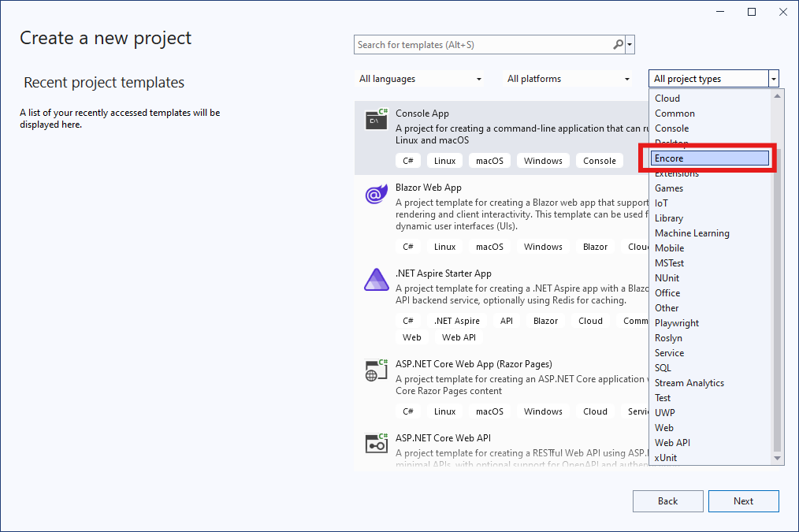
Task: Open the All languages dropdown
Action: click(421, 79)
